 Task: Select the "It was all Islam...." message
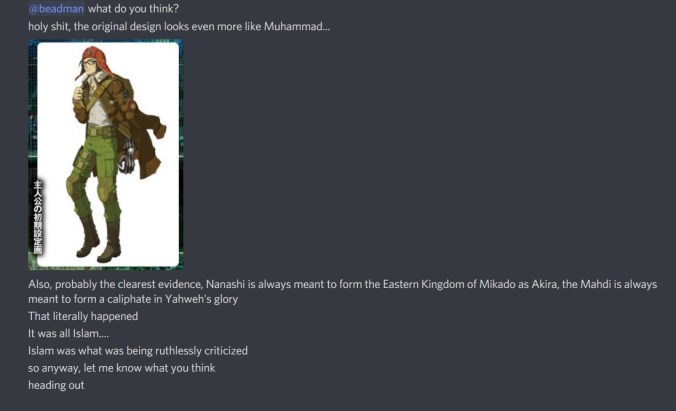[69, 333]
